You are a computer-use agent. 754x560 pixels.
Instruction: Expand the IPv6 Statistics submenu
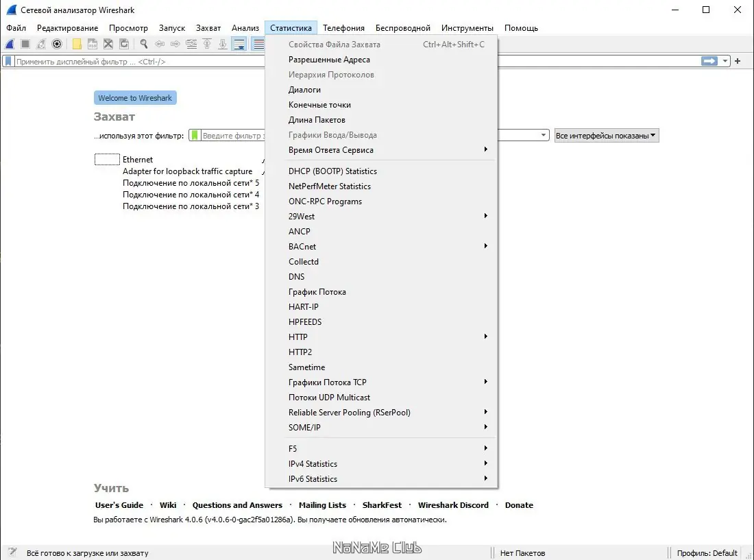click(x=381, y=478)
